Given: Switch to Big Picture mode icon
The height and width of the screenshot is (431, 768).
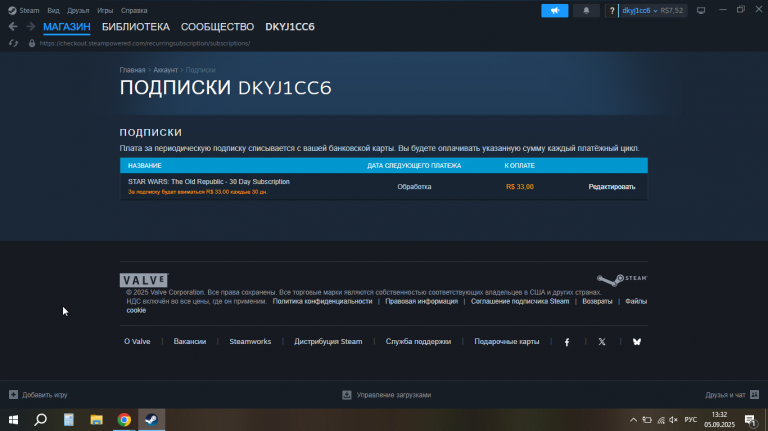Looking at the screenshot, I should (701, 10).
